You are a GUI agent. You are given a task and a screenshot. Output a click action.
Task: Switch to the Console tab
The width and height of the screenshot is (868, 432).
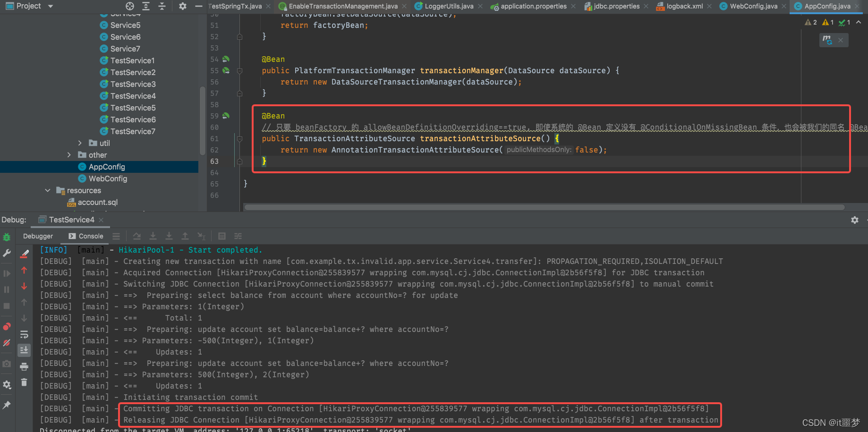86,236
